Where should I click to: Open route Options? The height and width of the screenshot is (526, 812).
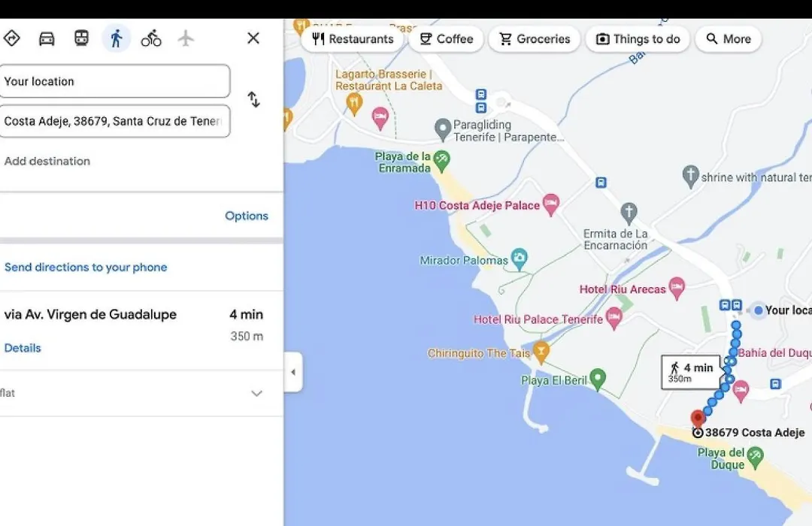click(x=247, y=216)
